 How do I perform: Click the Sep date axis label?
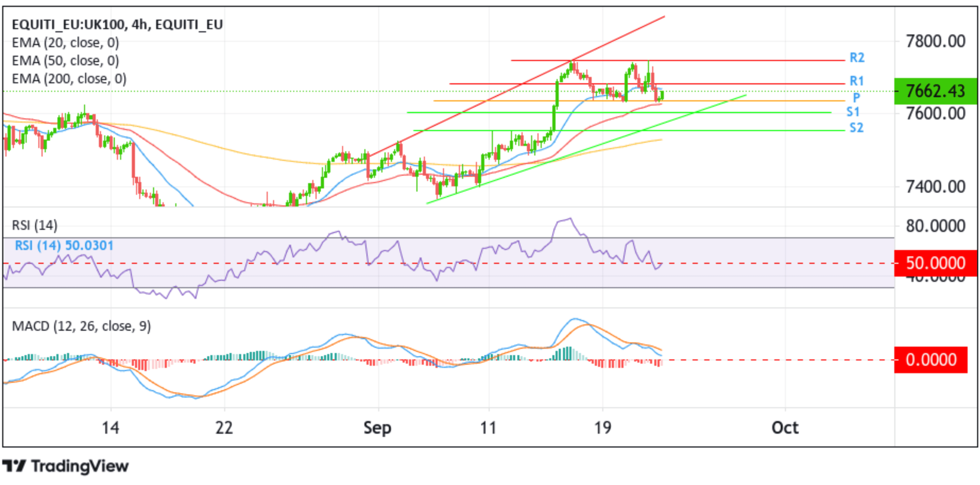pos(377,429)
